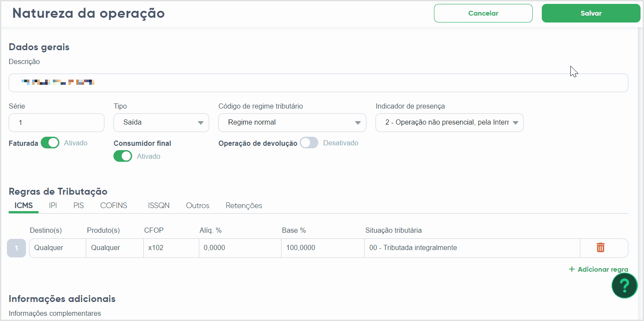Switch to the PIS tab
The width and height of the screenshot is (644, 321).
pos(78,205)
